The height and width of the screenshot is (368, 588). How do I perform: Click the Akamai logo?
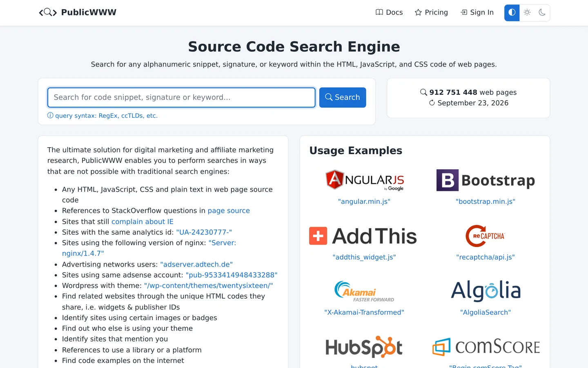tap(364, 291)
